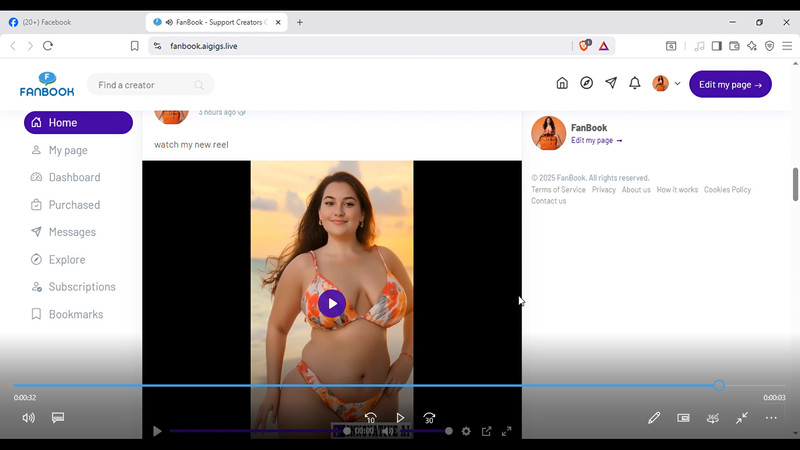The image size is (800, 450).
Task: Play the reel using the purple play button
Action: coord(332,304)
